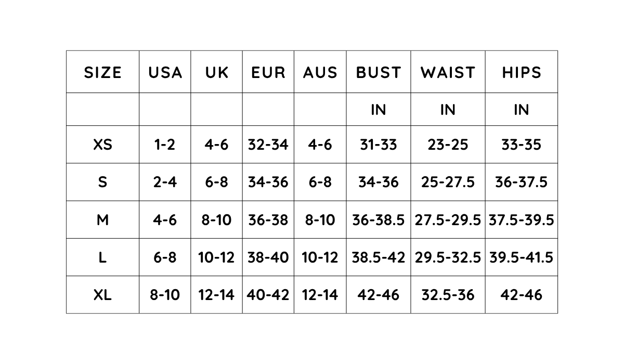Select the XL size row label
The width and height of the screenshot is (624, 364).
102,295
